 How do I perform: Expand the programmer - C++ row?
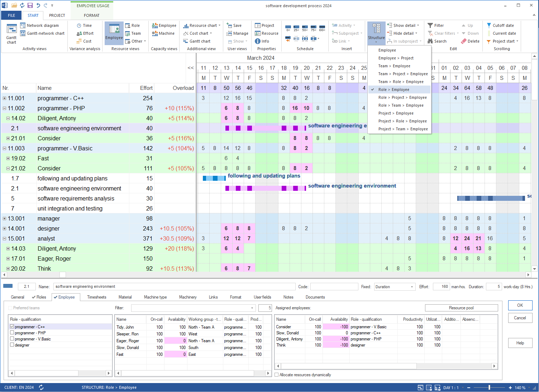[4, 98]
